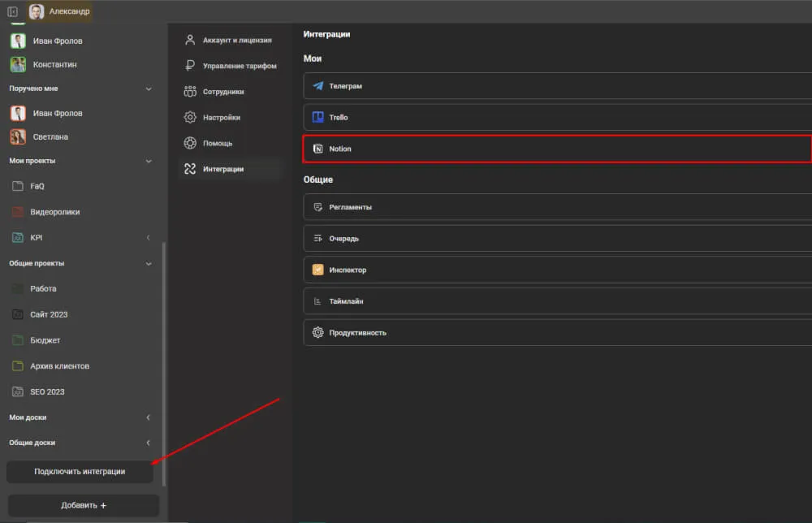Click the Notion logo icon
The image size is (812, 523).
[318, 149]
